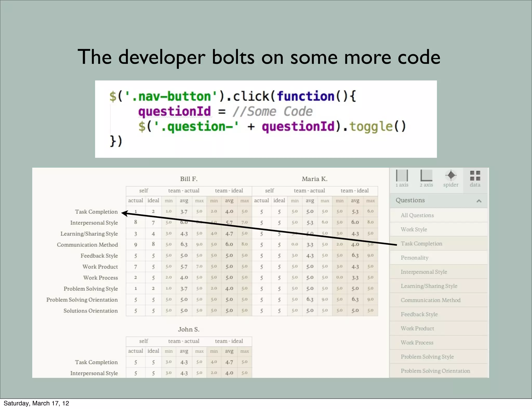Image resolution: width=532 pixels, height=409 pixels.
Task: Click Bill F.'s Work Process row label
Action: pos(101,278)
